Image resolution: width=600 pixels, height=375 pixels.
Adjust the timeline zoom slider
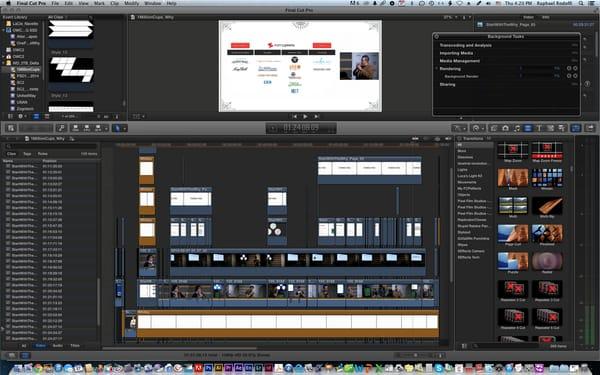point(416,355)
